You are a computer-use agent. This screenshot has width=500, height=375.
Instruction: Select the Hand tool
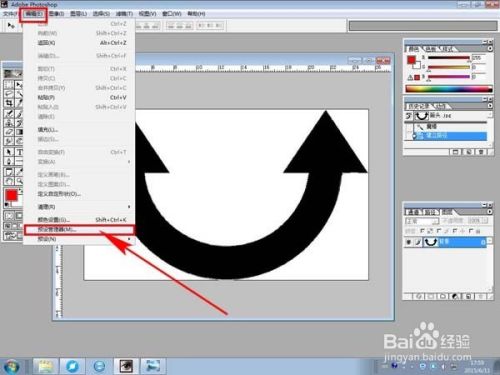pyautogui.click(x=9, y=181)
